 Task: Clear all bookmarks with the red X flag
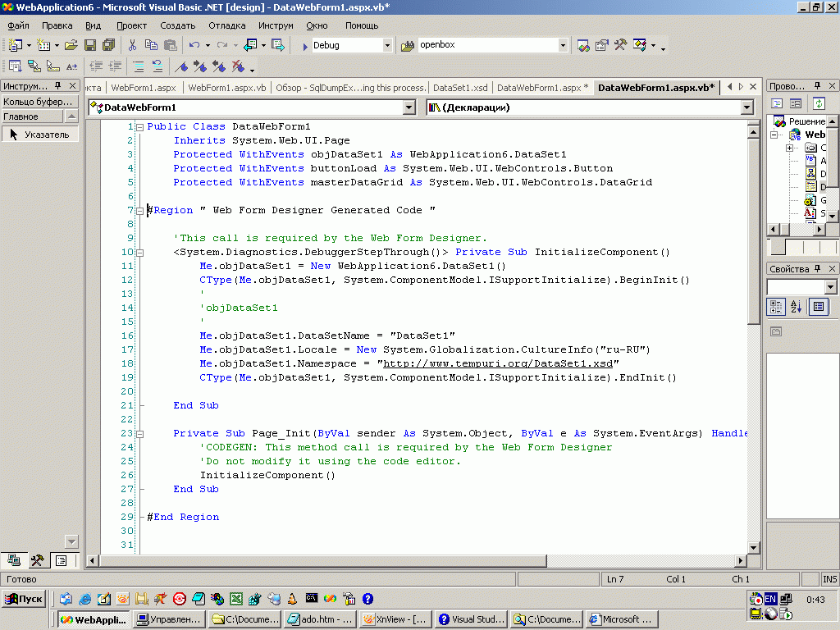pos(238,66)
